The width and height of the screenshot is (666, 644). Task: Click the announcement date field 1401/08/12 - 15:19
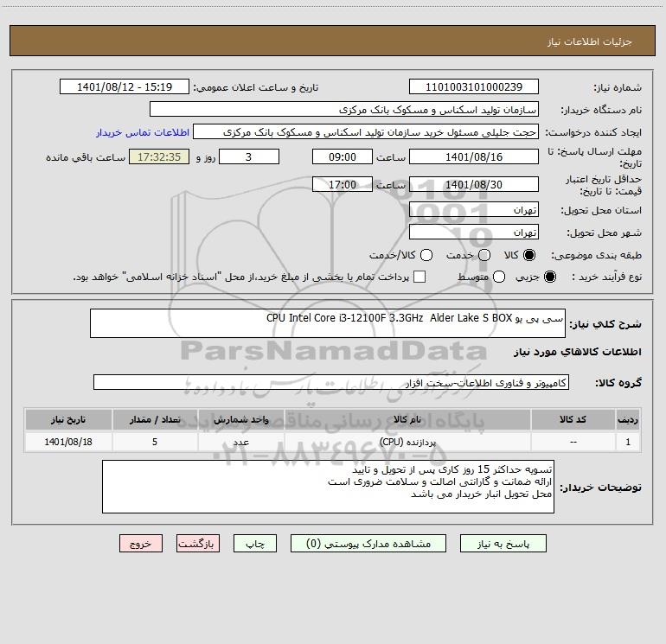(125, 86)
